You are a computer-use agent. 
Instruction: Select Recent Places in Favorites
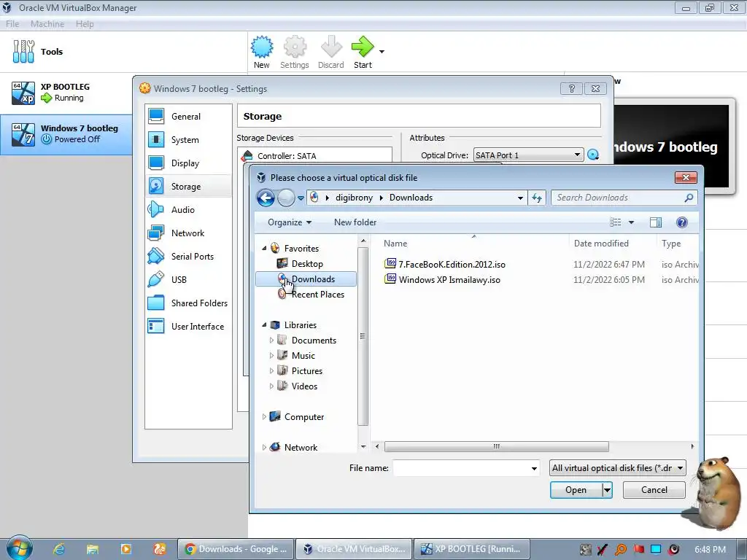point(311,295)
